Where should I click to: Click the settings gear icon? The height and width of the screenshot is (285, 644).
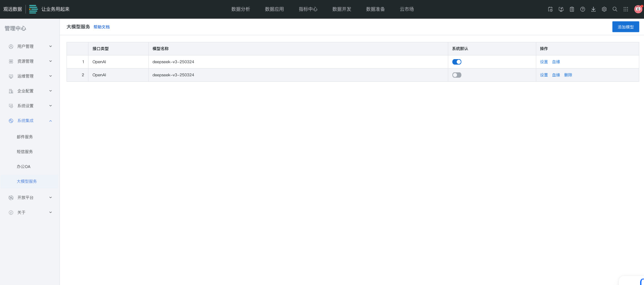tap(604, 9)
